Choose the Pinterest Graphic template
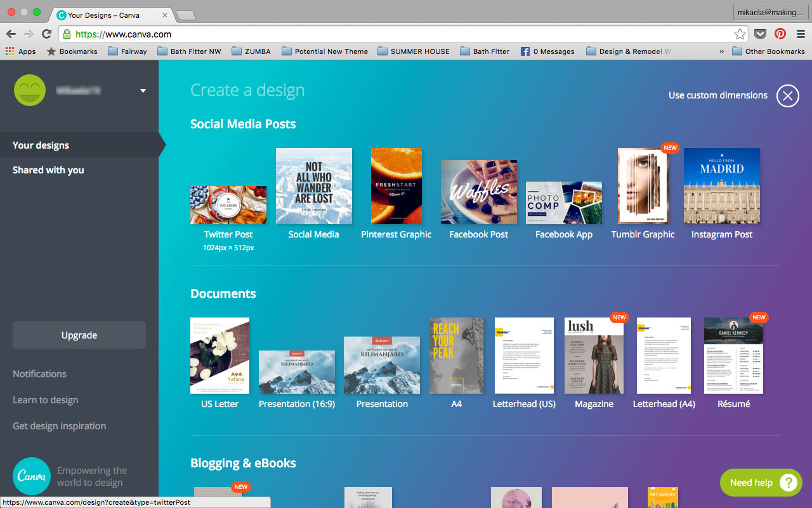Image resolution: width=812 pixels, height=508 pixels. coord(396,186)
